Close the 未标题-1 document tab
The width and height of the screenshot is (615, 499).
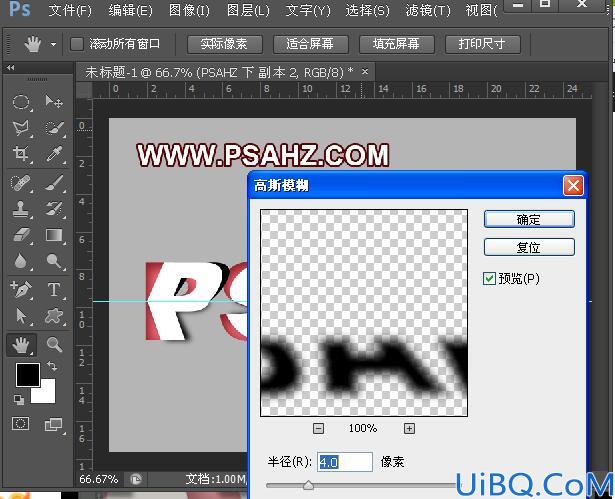(x=365, y=72)
